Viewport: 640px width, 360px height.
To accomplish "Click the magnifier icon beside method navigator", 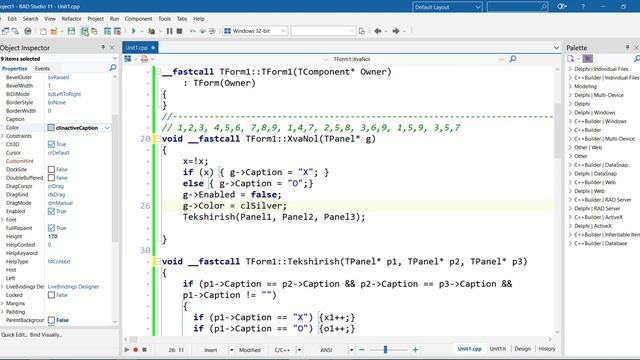I will coord(513,59).
